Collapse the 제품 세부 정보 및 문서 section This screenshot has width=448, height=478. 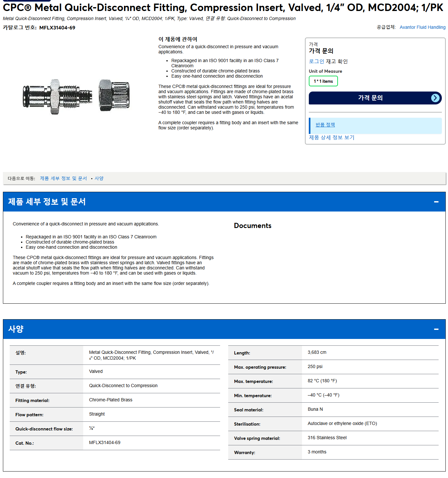click(436, 202)
